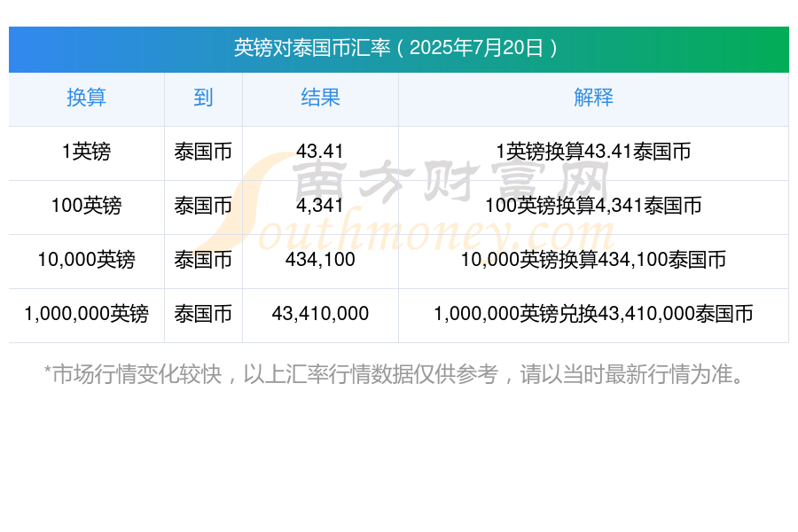
Task: Click the 1英镑 cell
Action: [87, 152]
